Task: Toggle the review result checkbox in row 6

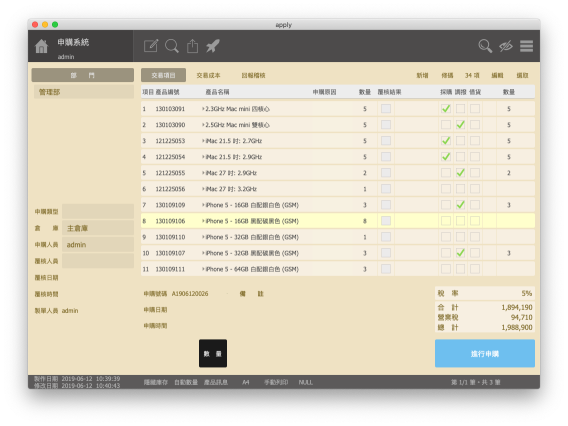Action: pyautogui.click(x=386, y=189)
